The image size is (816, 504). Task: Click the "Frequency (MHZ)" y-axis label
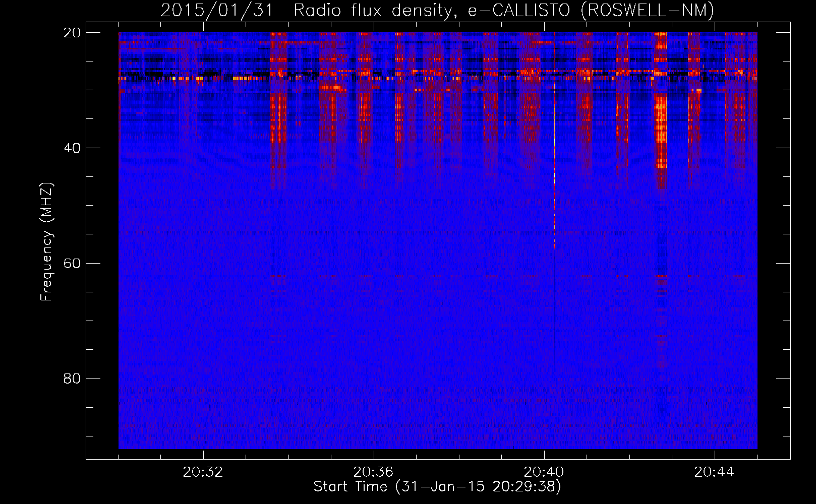46,242
